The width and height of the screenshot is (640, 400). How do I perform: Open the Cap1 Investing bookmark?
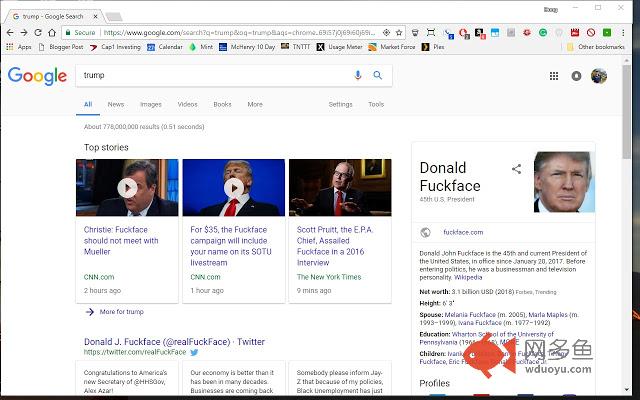pyautogui.click(x=116, y=47)
